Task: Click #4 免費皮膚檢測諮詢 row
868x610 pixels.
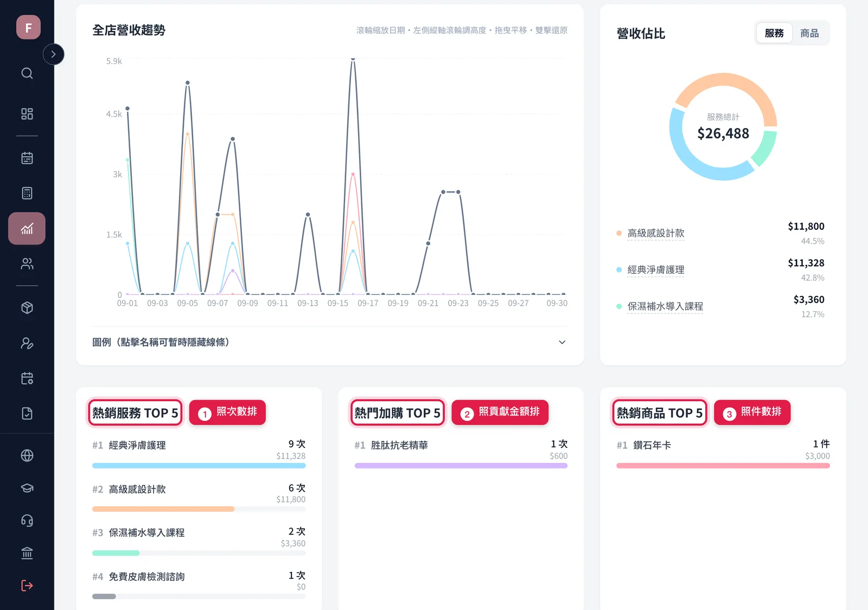Action: (199, 585)
